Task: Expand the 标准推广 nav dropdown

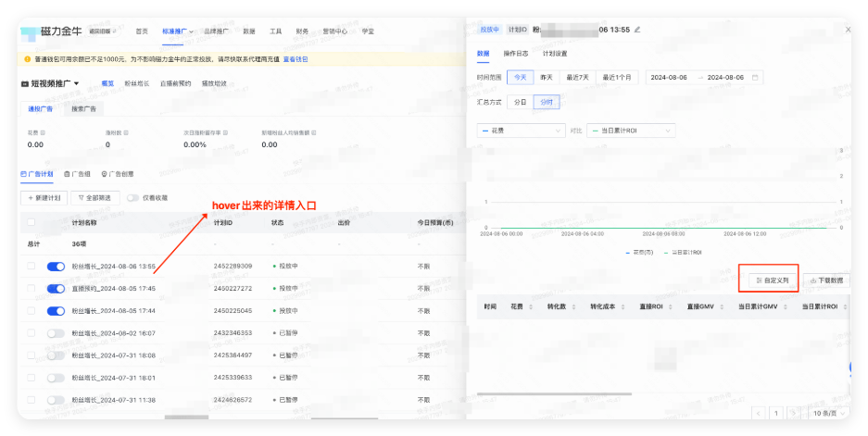Action: [178, 31]
